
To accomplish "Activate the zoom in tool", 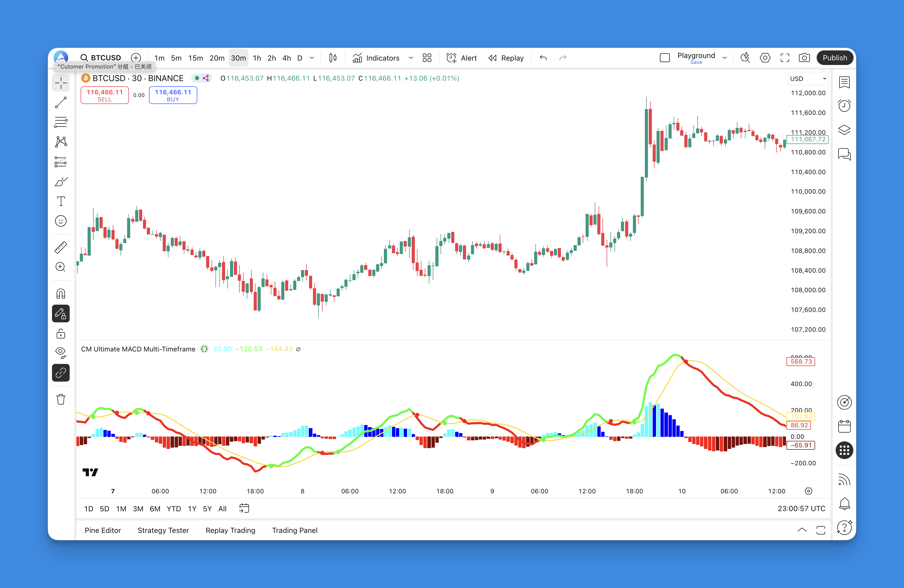I will (x=61, y=267).
